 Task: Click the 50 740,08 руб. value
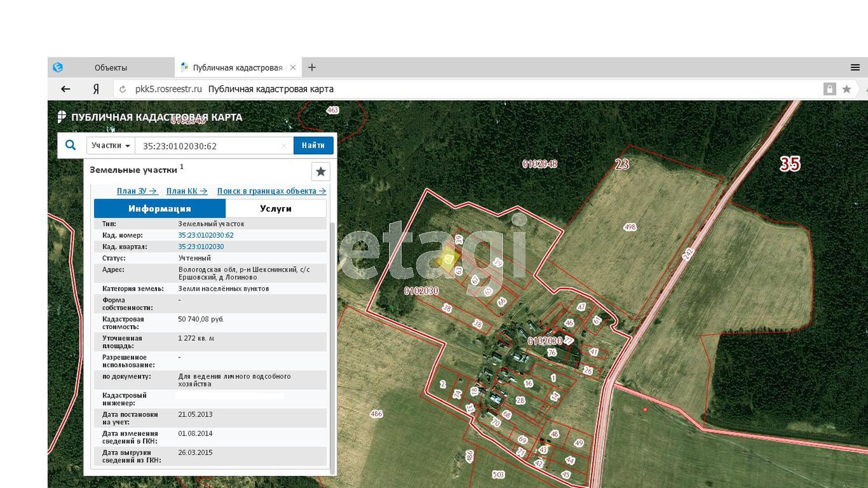pyautogui.click(x=201, y=319)
